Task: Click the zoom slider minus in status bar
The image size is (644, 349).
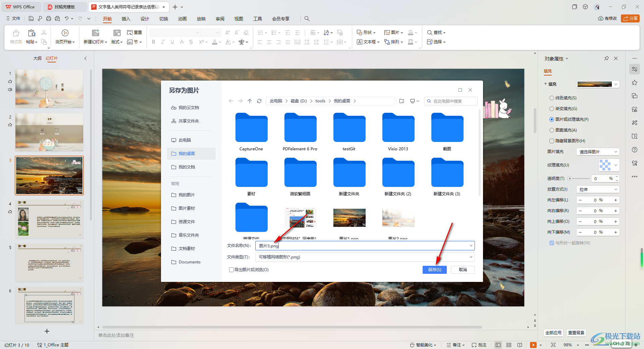Action: [x=587, y=345]
